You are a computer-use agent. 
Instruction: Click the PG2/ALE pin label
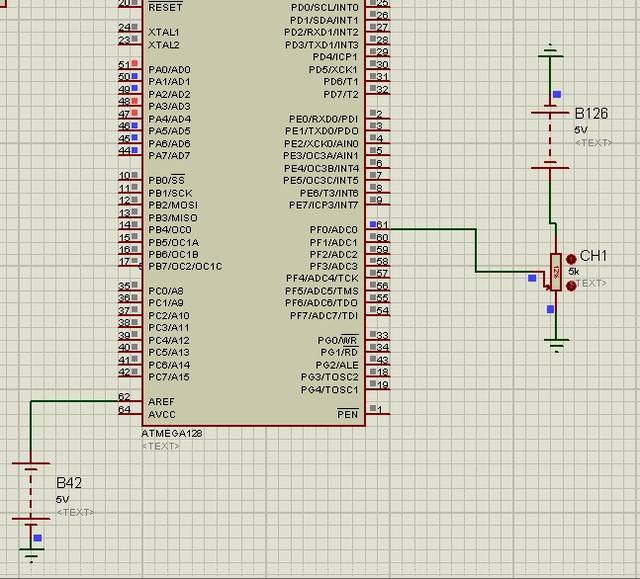pyautogui.click(x=337, y=365)
